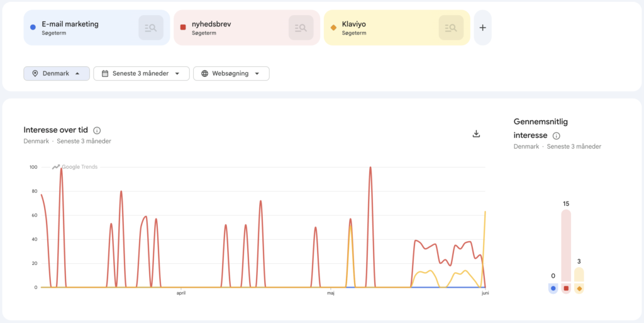Click the orange diamond beside Klaviyo
644x323 pixels.
(x=333, y=28)
